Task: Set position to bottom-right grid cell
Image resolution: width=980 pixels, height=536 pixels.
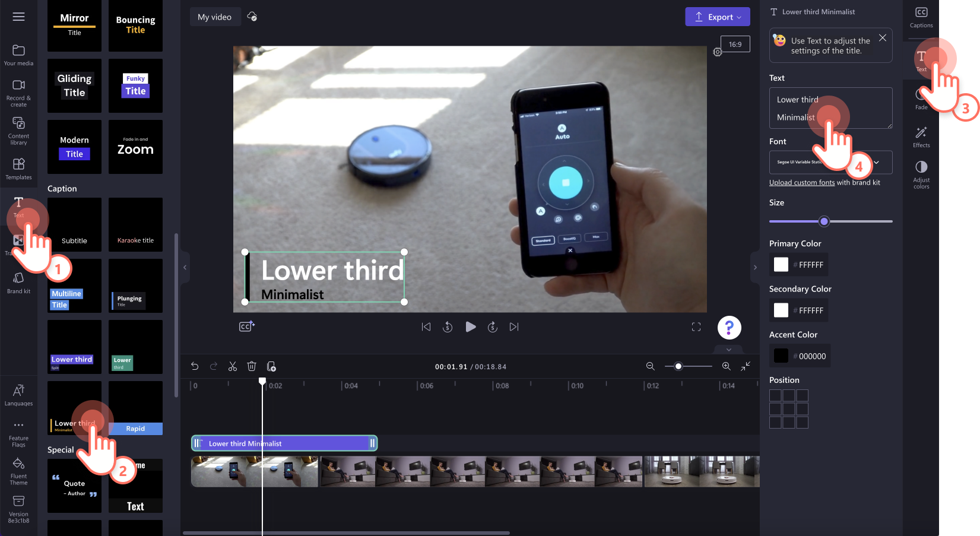Action: 803,423
